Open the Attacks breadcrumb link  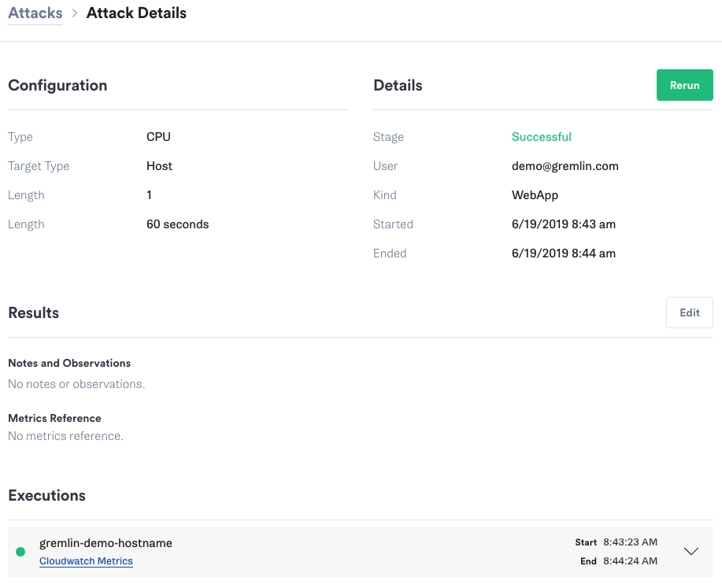point(35,13)
